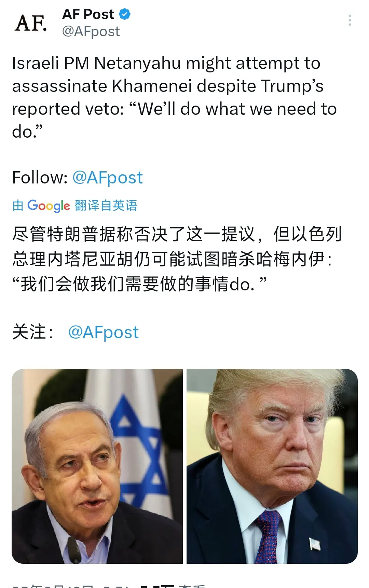Click the Google logo in translation label
Viewport: 369px width, 588px height.
(x=49, y=206)
